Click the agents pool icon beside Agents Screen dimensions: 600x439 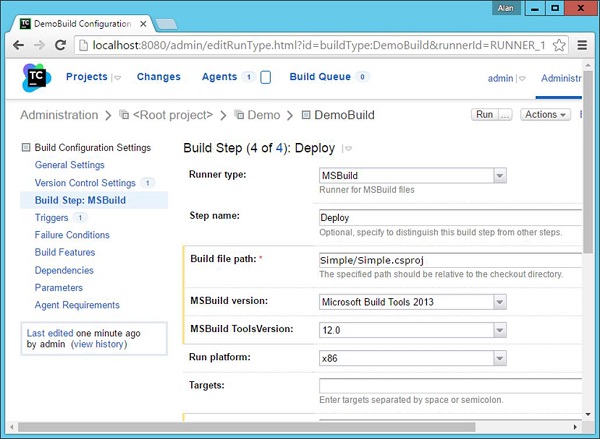click(265, 78)
